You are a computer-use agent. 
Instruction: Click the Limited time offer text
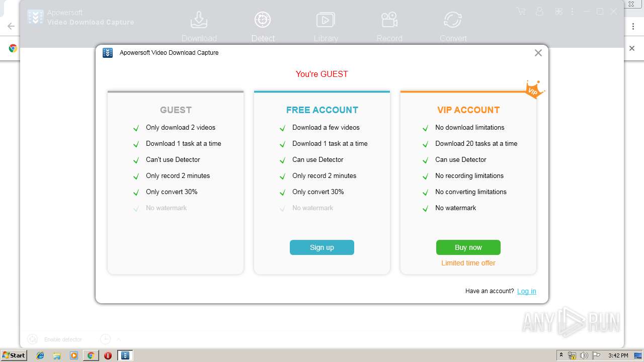468,263
